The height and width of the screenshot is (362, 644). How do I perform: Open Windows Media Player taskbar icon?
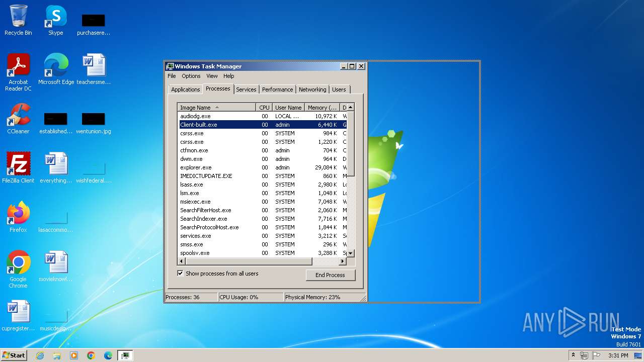click(74, 355)
